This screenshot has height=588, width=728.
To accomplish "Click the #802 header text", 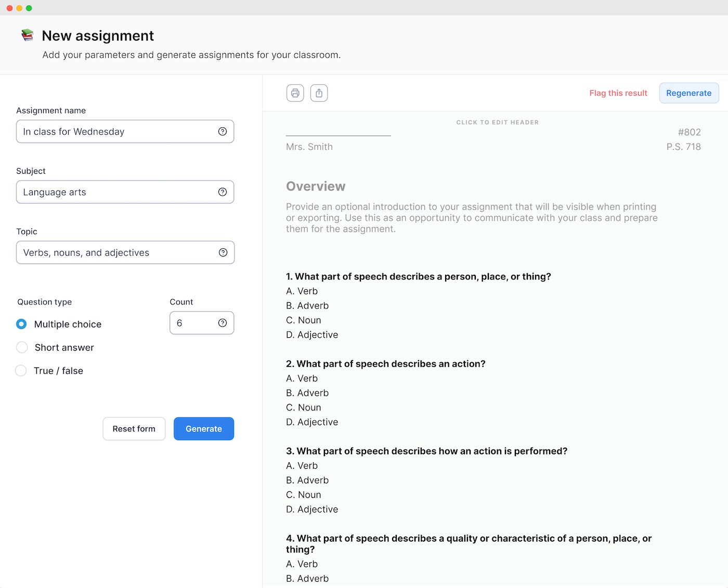I will click(690, 132).
